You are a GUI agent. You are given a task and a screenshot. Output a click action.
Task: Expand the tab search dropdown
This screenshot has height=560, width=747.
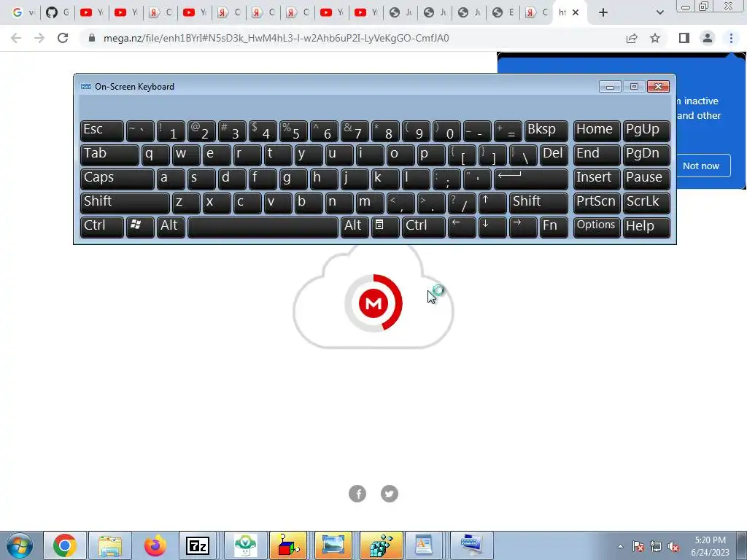click(659, 12)
